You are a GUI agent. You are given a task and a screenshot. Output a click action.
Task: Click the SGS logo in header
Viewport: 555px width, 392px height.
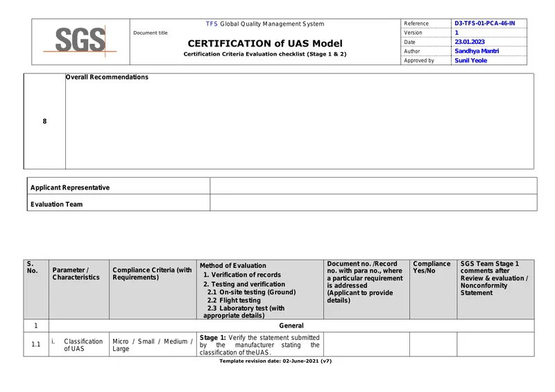click(x=80, y=41)
